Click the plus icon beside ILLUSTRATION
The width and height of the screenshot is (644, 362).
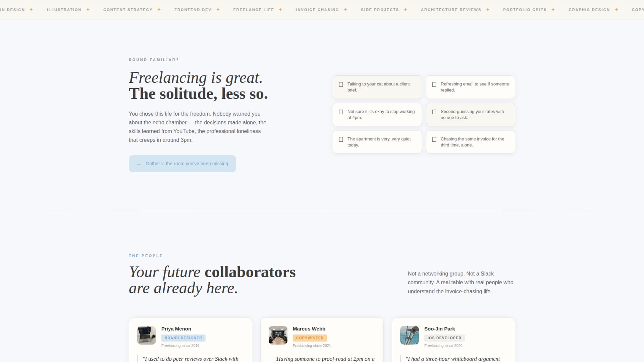pyautogui.click(x=88, y=10)
